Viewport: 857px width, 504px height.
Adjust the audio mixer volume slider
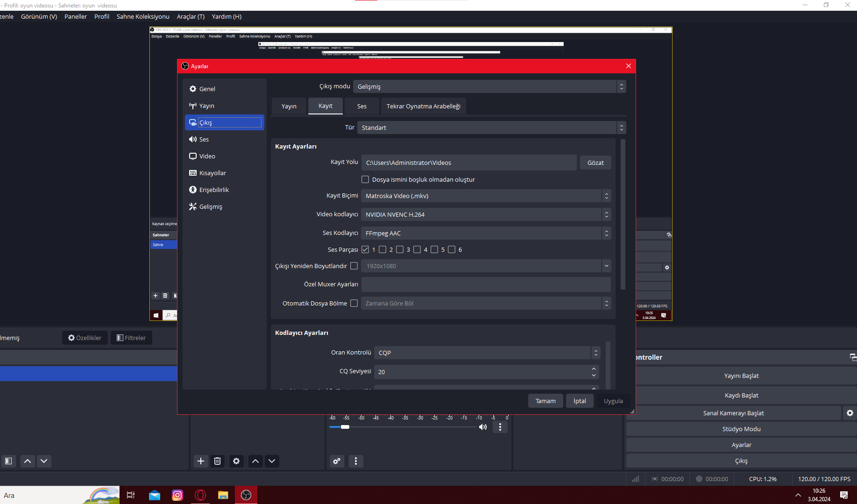345,427
